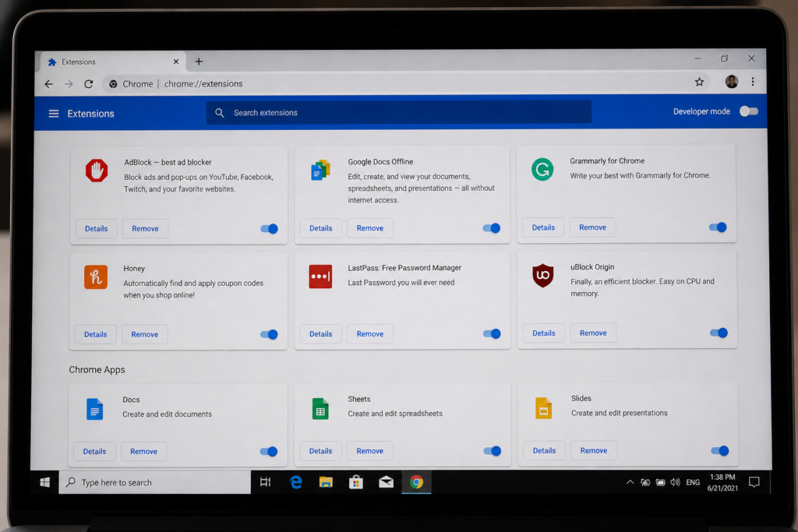Open Details for Grammarly

coord(543,227)
